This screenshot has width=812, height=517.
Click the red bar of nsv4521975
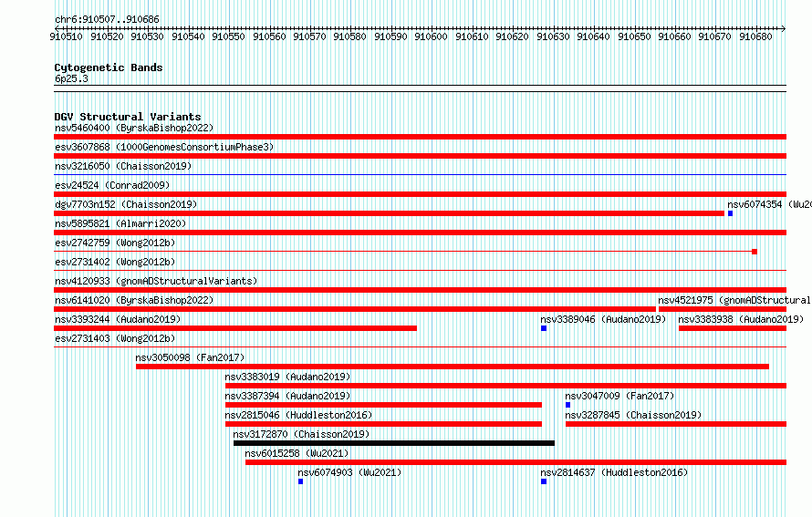(723, 309)
